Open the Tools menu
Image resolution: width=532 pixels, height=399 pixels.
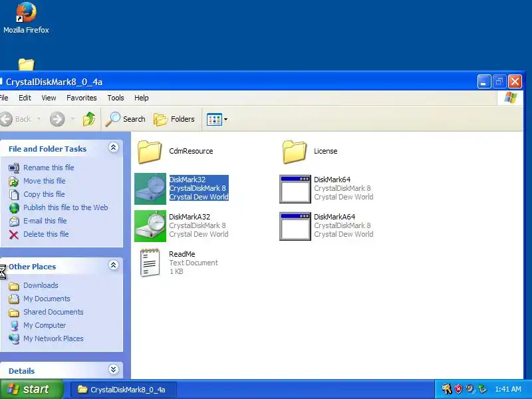116,98
